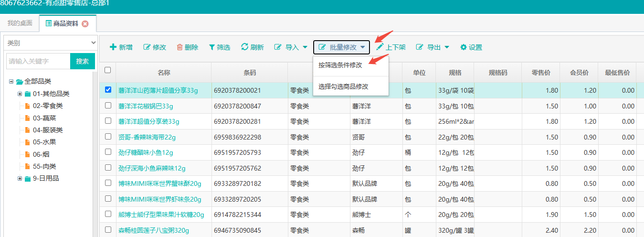644x237 pixels.
Task: Click the 01-其他品类 folder icon
Action: click(28, 94)
